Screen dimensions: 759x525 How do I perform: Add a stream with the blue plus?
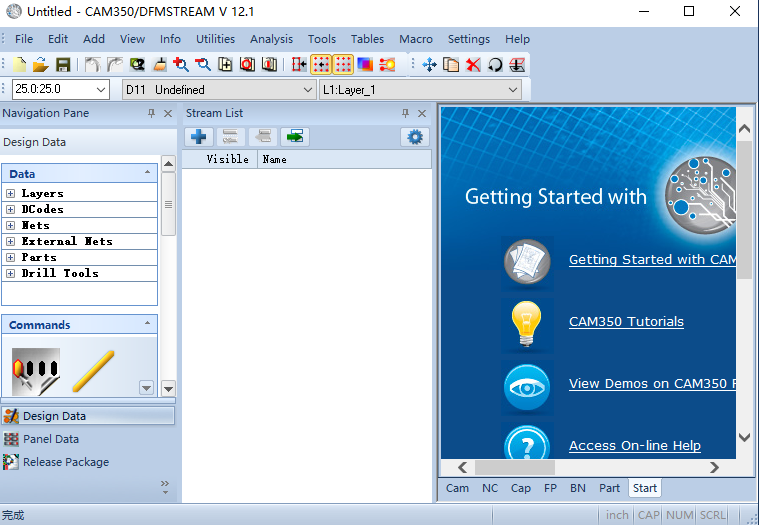click(198, 137)
